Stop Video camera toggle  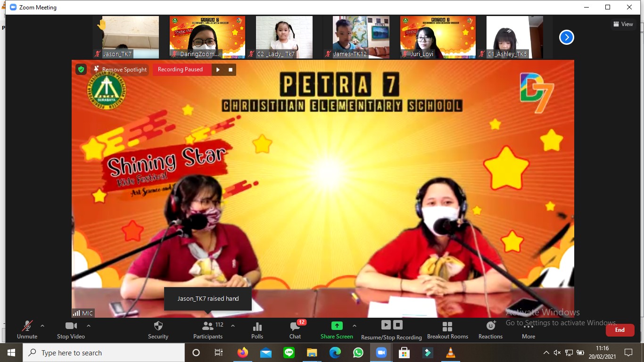click(71, 326)
